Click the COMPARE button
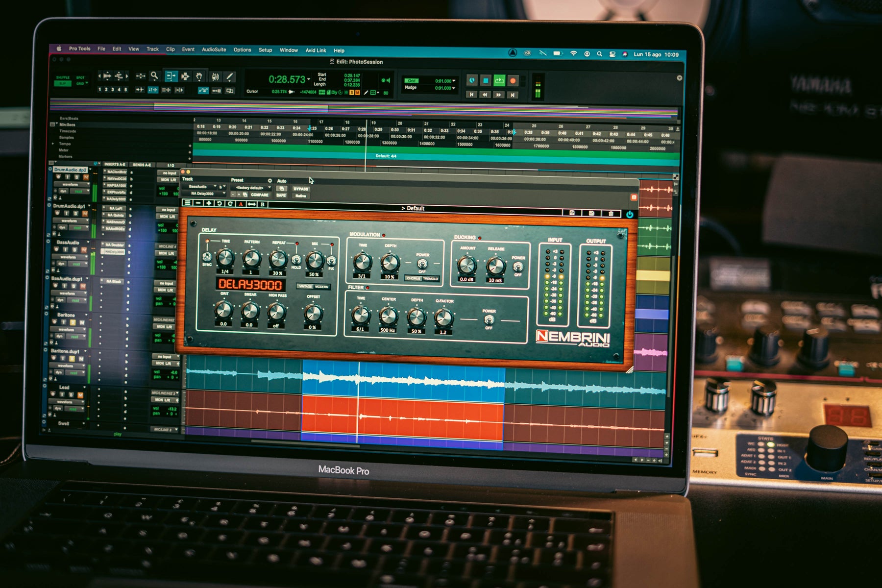 pyautogui.click(x=260, y=195)
